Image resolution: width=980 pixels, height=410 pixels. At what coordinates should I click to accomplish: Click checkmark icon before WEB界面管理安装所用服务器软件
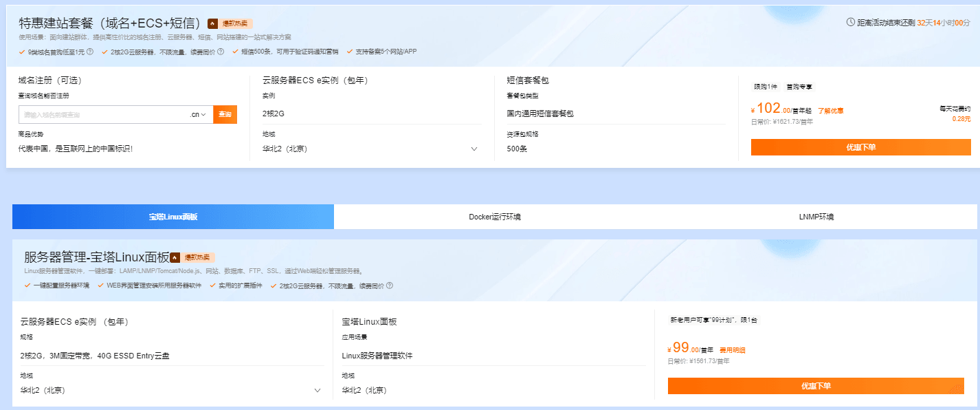tap(101, 285)
